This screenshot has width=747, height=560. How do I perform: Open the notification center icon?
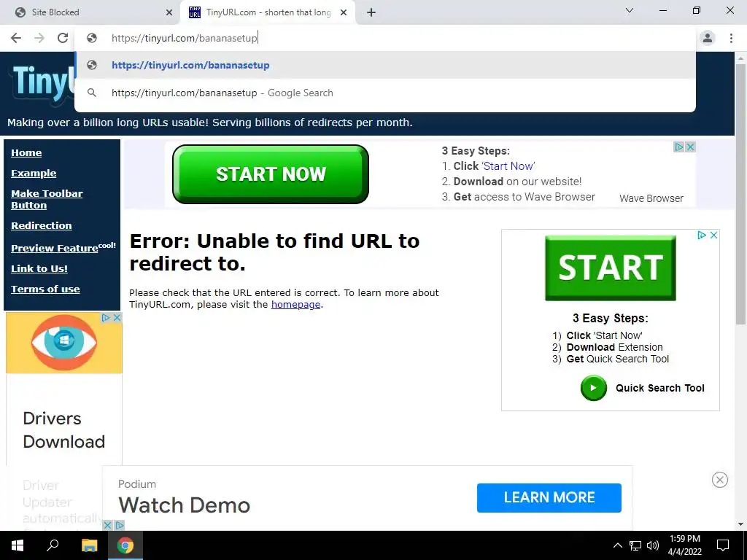pyautogui.click(x=723, y=545)
